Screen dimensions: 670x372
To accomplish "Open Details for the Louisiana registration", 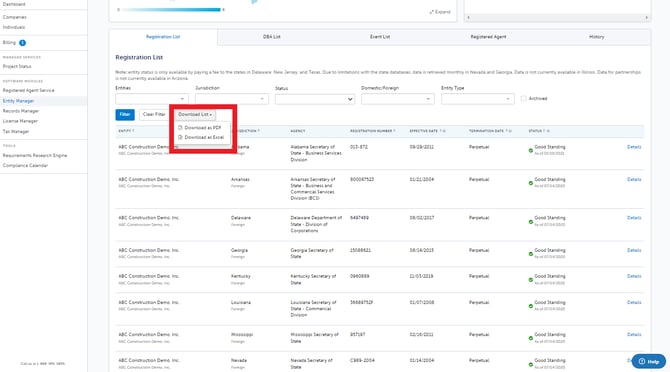I will (634, 302).
